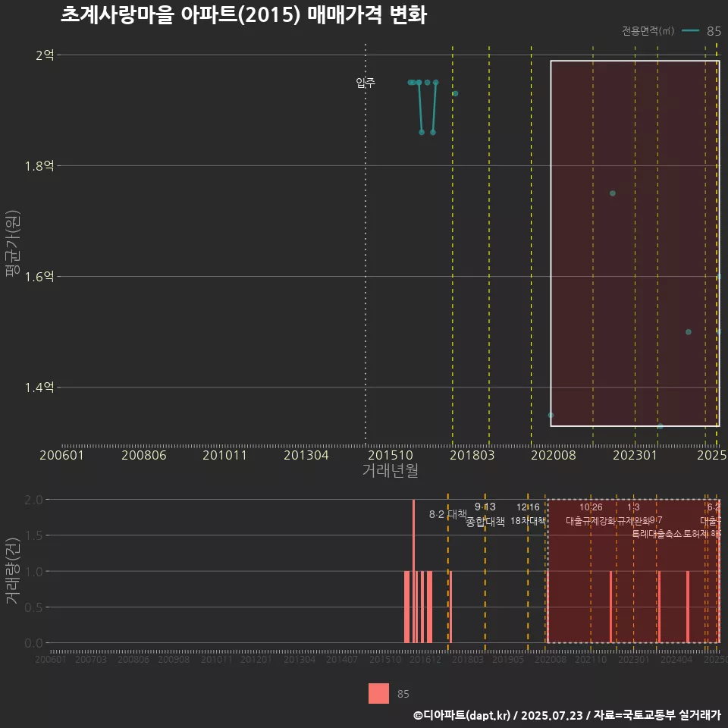Click the 10·26 대출규제강화 annotation
The width and height of the screenshot is (728, 728).
(x=591, y=514)
